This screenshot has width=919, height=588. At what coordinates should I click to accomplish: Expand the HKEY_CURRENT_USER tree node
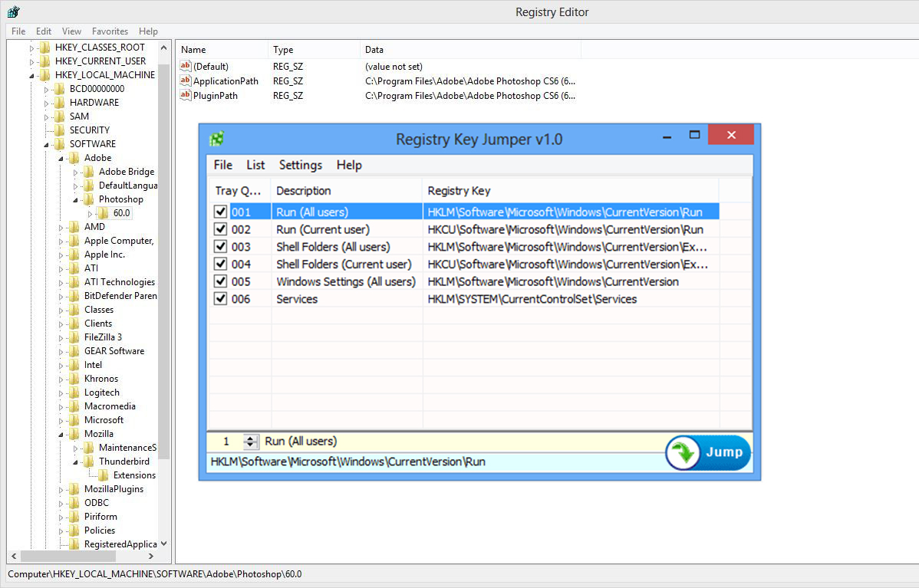pos(31,61)
